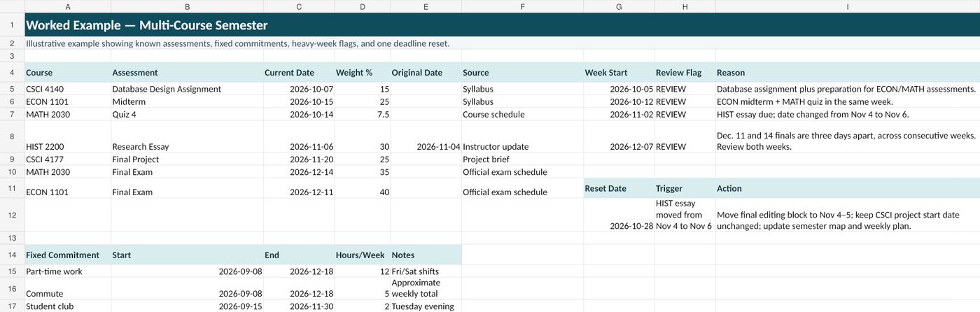Select the 'Fri/Sat shifts' notes cell
980x312 pixels.
tap(426, 271)
